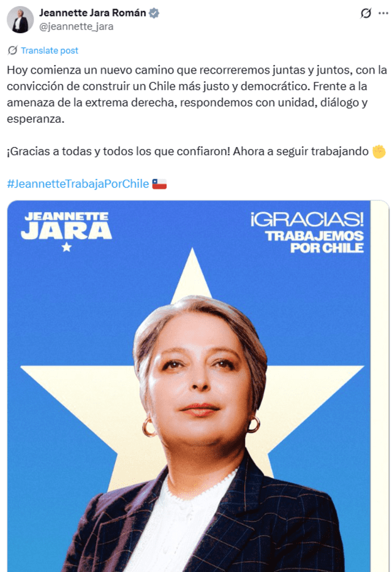392x572 pixels.
Task: Click the blue verified badge by the name
Action: coord(154,13)
